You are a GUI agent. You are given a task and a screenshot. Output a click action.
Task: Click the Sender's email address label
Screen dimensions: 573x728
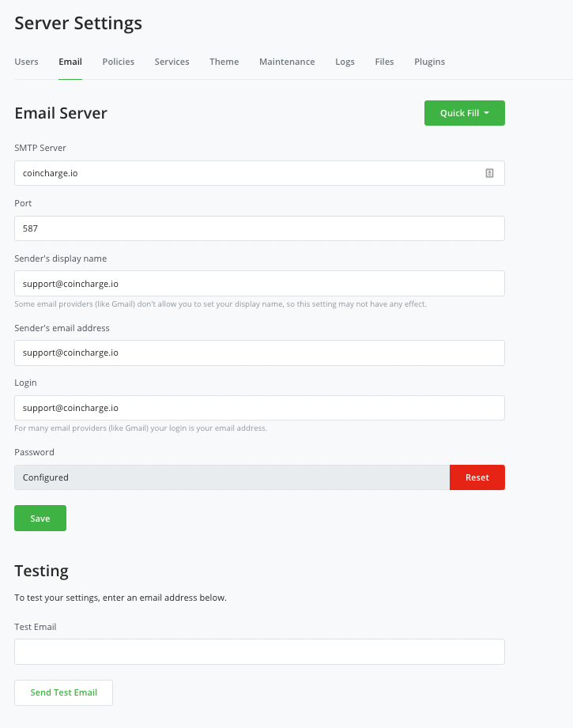[62, 328]
